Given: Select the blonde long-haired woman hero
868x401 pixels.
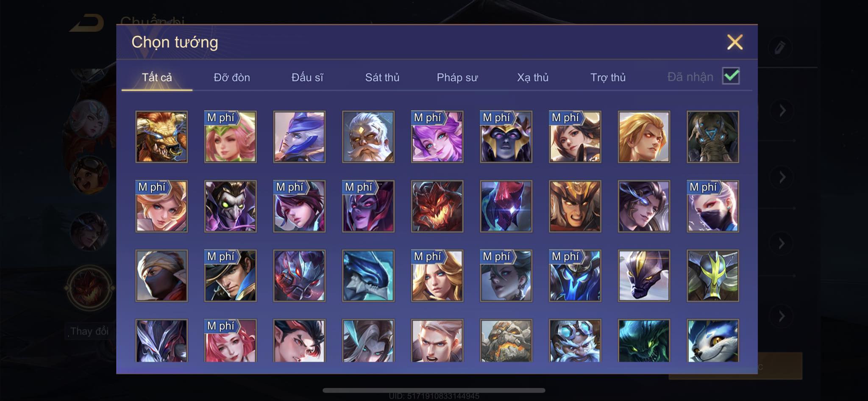Looking at the screenshot, I should (x=437, y=276).
